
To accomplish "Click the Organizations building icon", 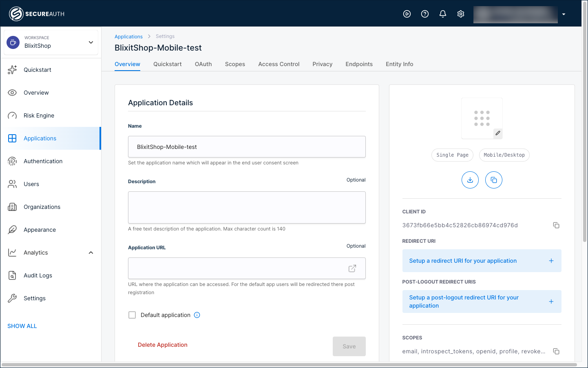I will 12,207.
